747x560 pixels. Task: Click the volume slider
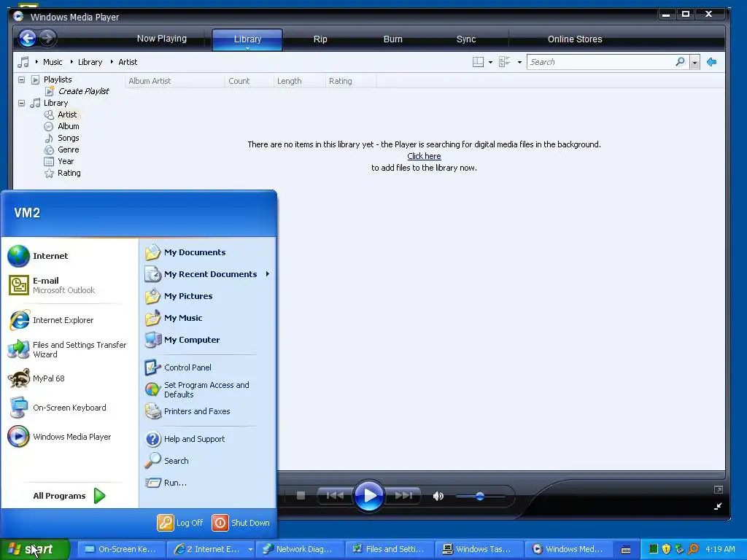480,496
